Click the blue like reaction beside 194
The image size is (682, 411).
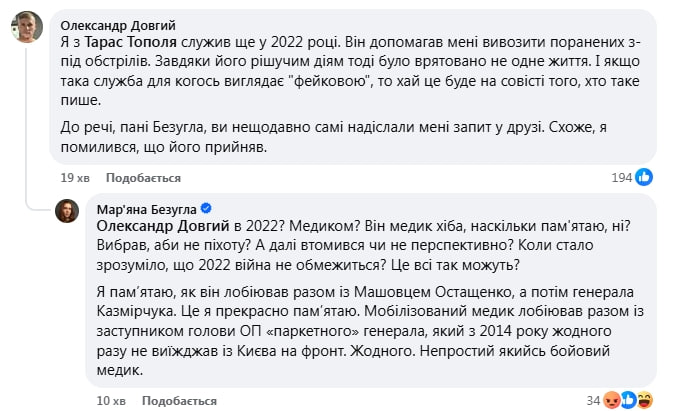[x=645, y=176]
